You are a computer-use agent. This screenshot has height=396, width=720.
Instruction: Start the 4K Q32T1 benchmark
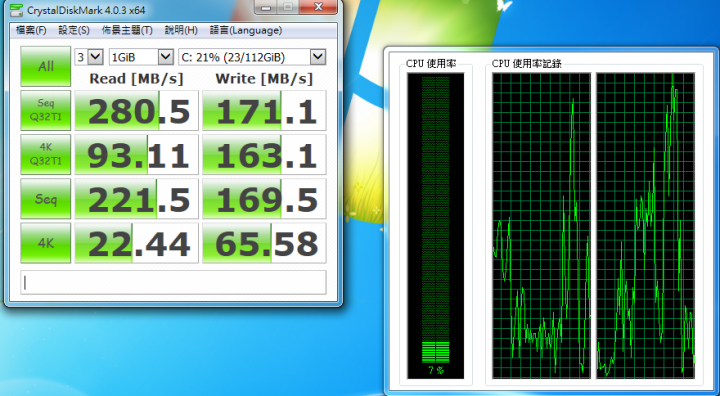click(45, 154)
